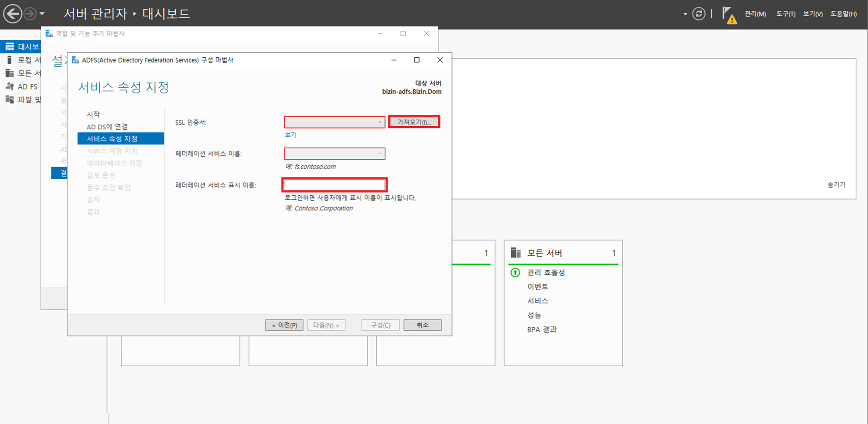Select 대시보드 in the left sidebar

pyautogui.click(x=21, y=46)
